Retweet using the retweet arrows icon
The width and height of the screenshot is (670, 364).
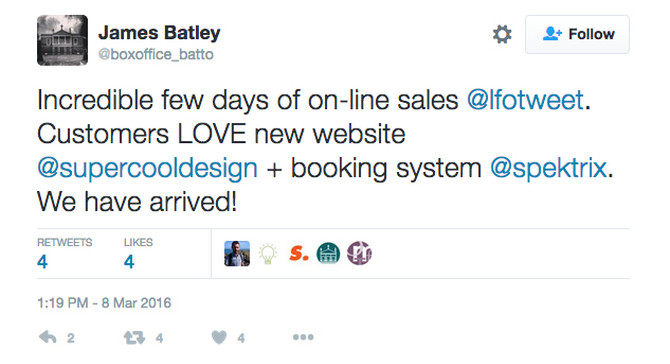[134, 338]
